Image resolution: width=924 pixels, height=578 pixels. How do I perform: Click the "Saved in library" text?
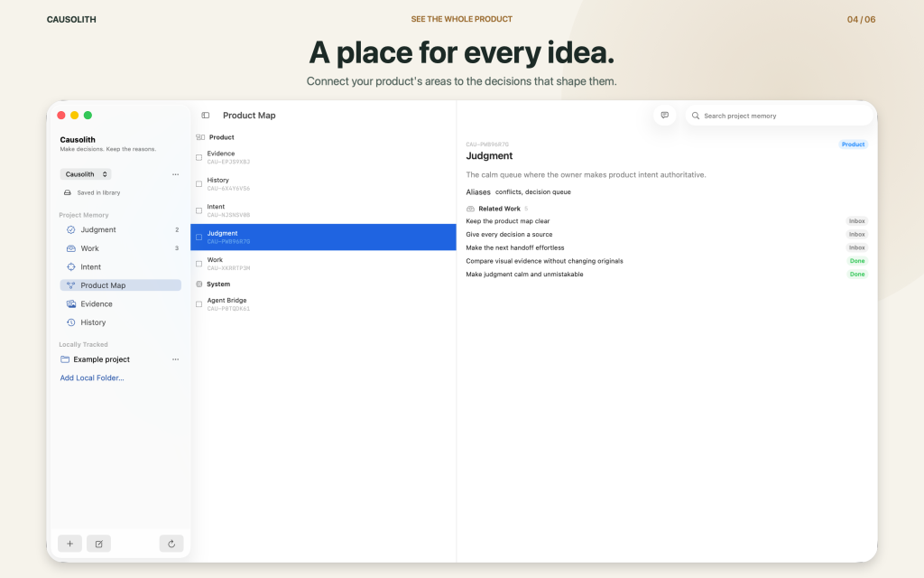[x=98, y=193]
